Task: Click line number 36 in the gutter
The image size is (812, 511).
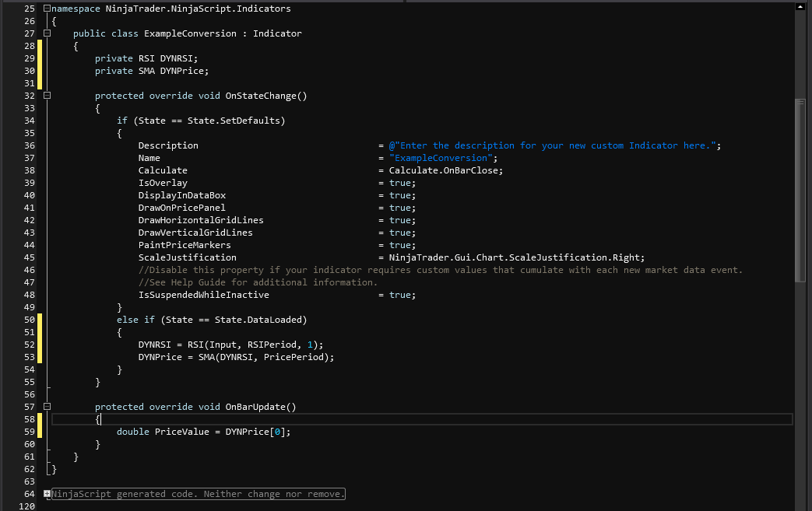Action: tap(30, 145)
